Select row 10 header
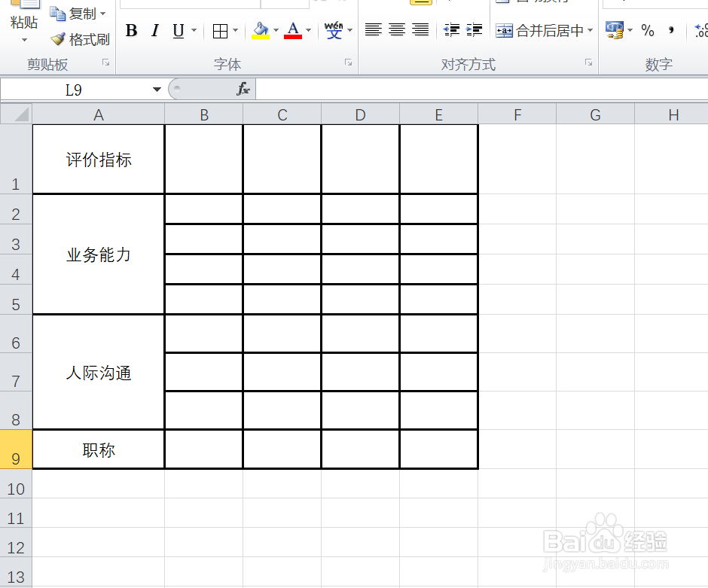Viewport: 708px width, 588px height. click(16, 484)
